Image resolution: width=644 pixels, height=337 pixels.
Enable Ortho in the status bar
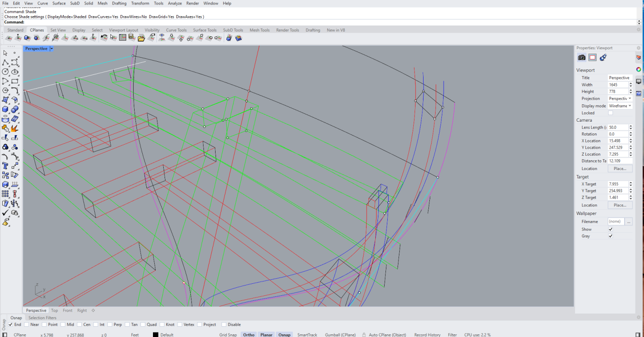(x=249, y=334)
